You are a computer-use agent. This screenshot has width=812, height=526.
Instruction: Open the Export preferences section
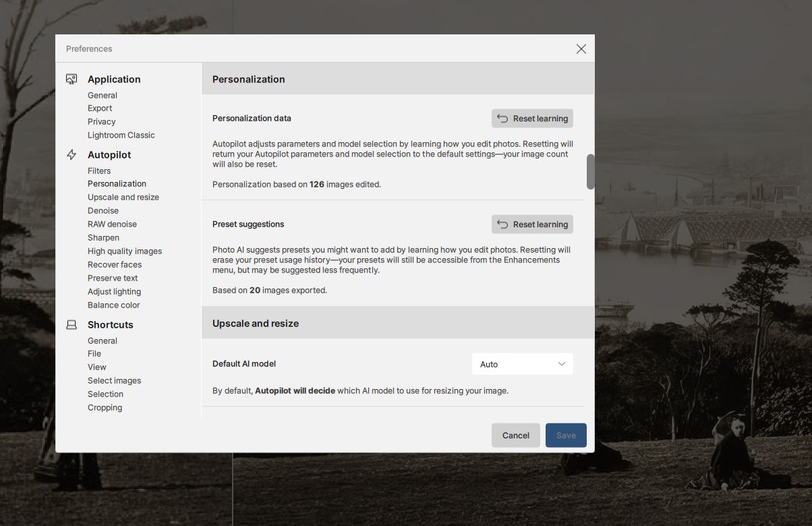(x=100, y=108)
